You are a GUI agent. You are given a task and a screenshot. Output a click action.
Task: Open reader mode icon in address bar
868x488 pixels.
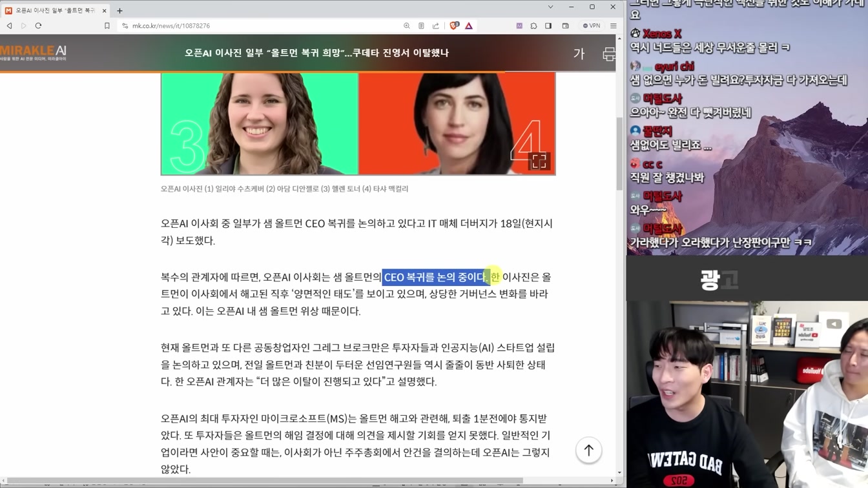pyautogui.click(x=421, y=26)
